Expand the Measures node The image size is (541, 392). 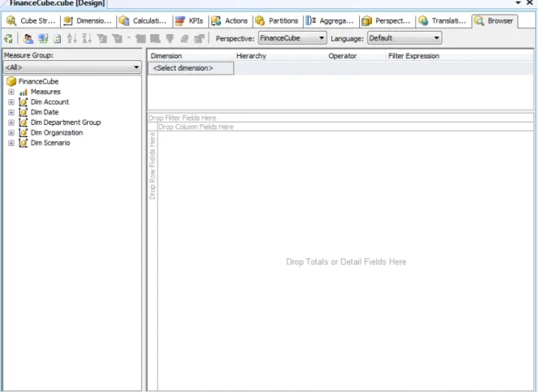(11, 92)
